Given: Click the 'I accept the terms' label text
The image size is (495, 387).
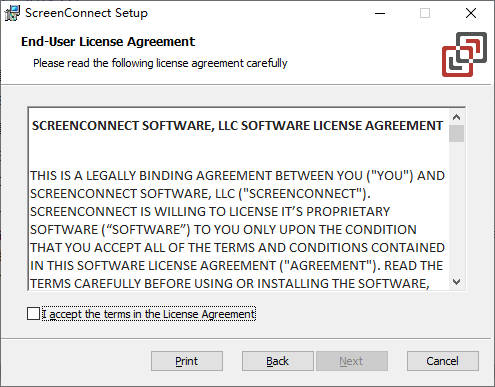Looking at the screenshot, I should [149, 314].
